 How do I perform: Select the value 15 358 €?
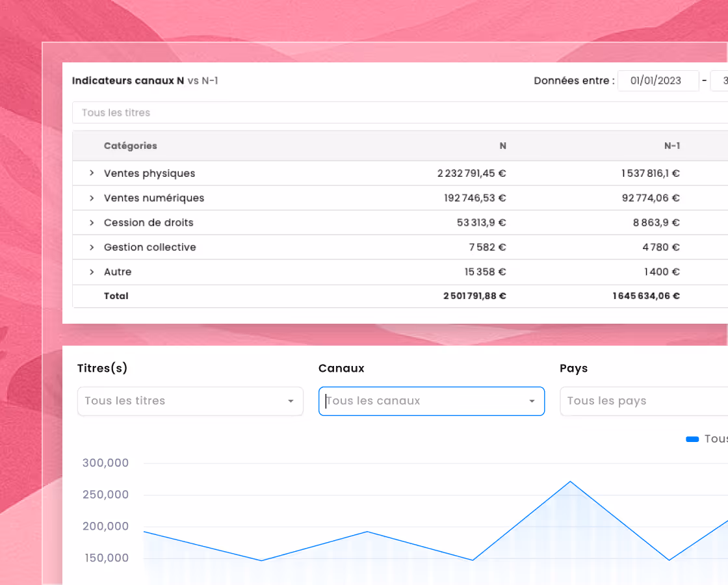485,272
